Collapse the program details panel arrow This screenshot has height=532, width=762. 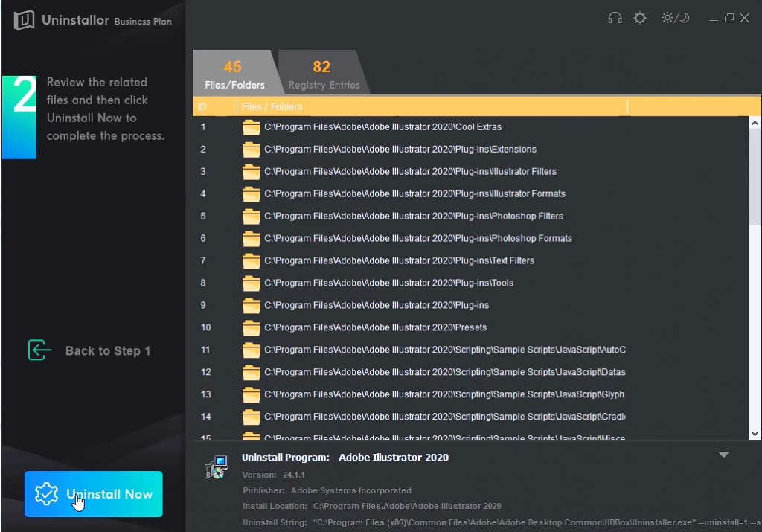pyautogui.click(x=723, y=455)
